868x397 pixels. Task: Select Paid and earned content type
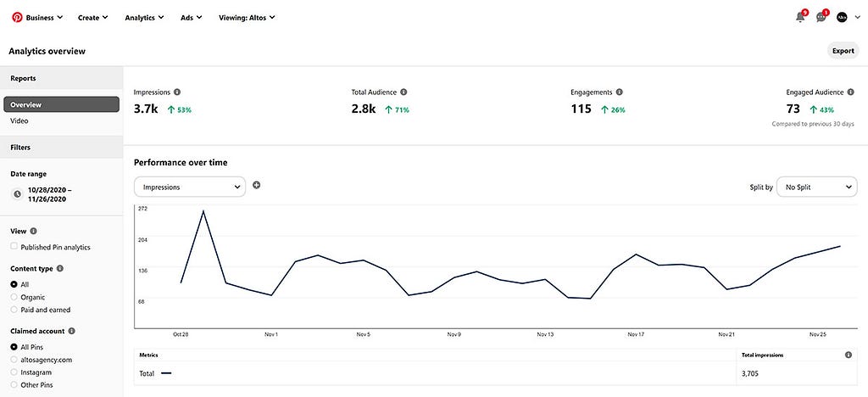[14, 310]
